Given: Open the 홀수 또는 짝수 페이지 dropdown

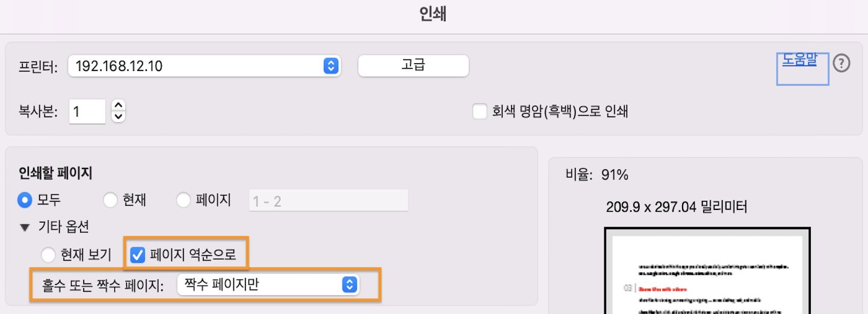Looking at the screenshot, I should click(267, 285).
